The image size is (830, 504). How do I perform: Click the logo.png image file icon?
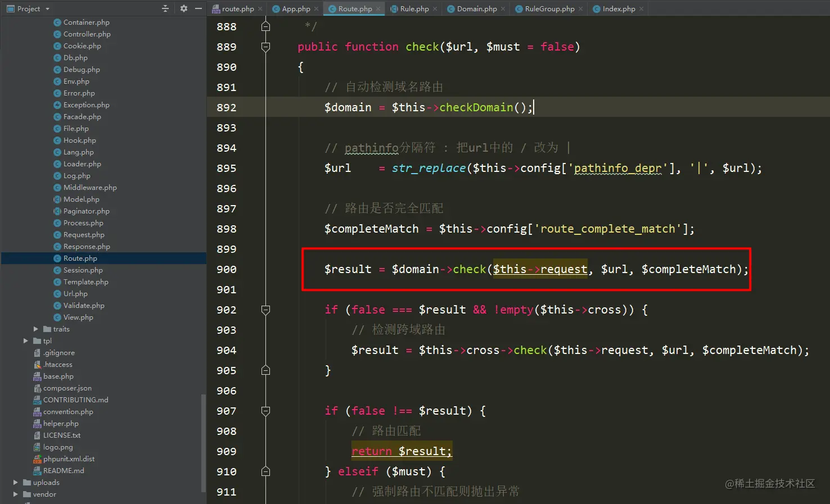click(x=37, y=447)
